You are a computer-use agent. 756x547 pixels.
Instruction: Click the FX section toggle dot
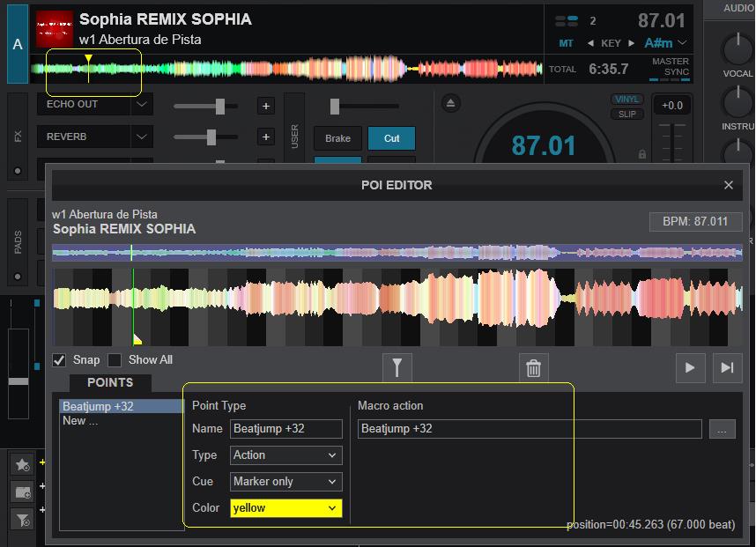[x=18, y=171]
